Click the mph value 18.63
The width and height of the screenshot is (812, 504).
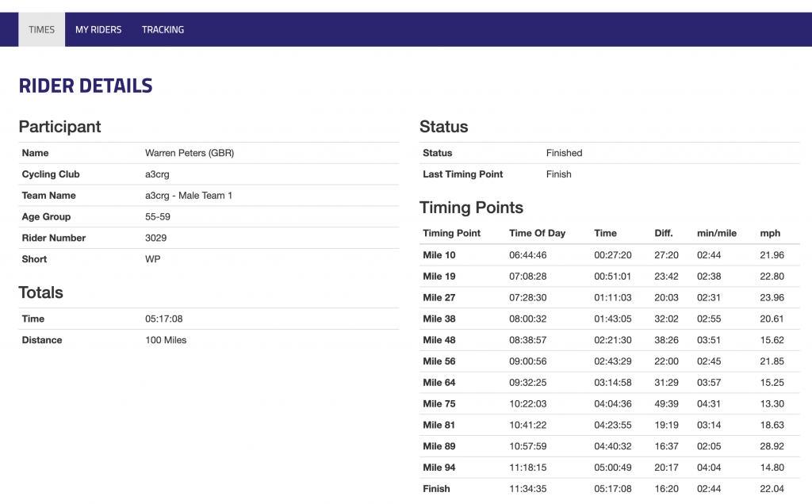click(772, 424)
